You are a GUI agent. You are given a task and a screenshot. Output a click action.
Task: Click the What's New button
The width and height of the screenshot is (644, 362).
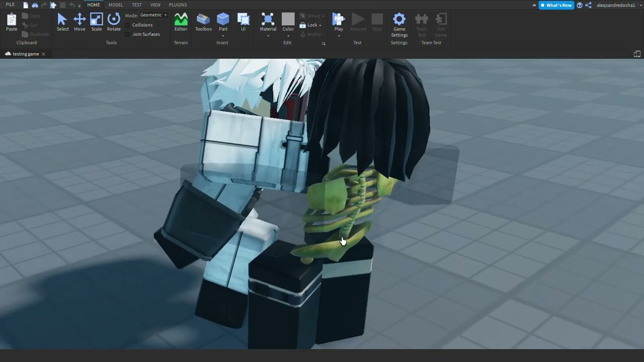click(556, 5)
